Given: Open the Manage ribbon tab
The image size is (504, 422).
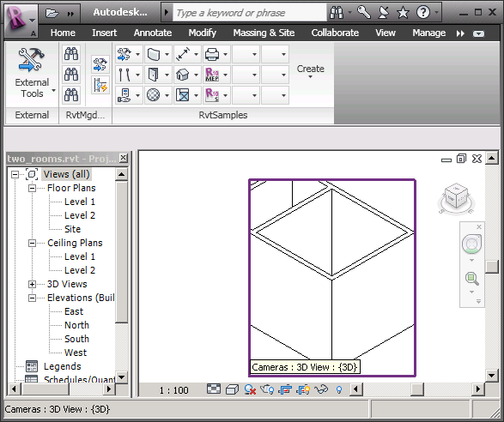Looking at the screenshot, I should [x=428, y=33].
